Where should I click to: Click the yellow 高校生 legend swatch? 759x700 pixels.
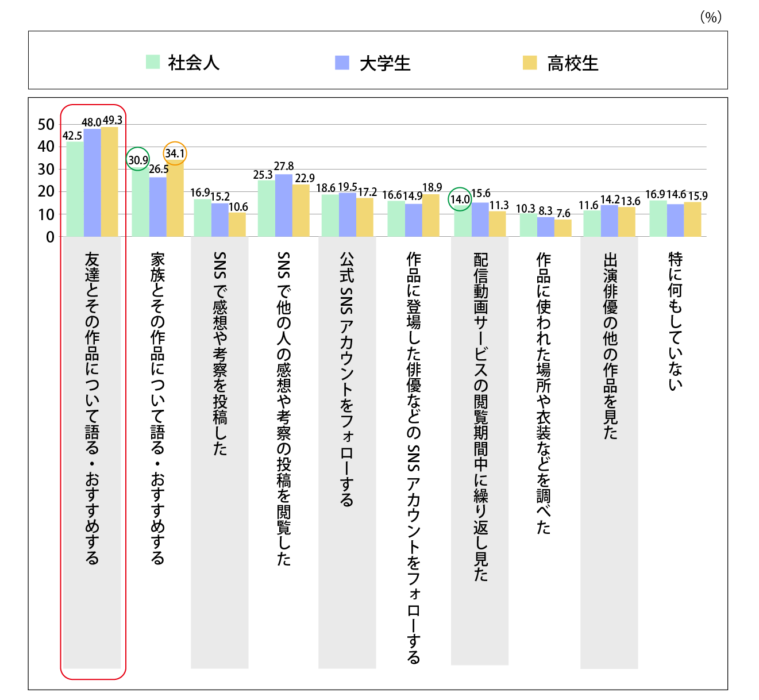click(530, 63)
